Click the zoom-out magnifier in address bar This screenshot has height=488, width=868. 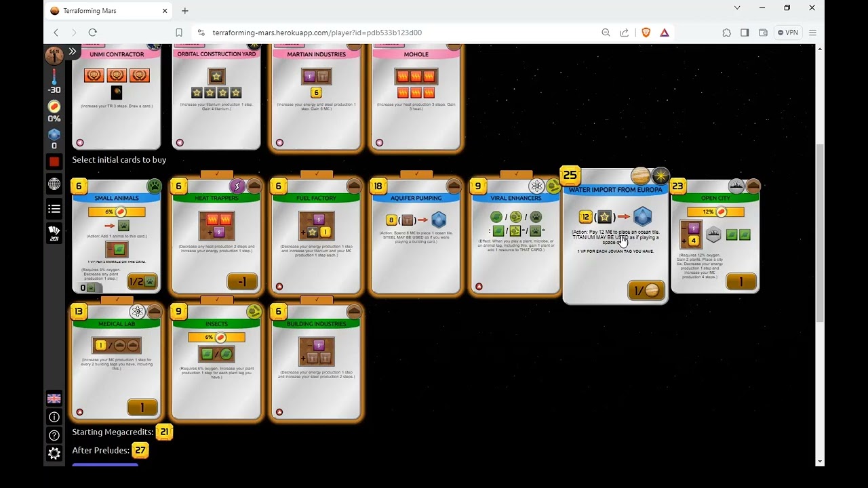pos(606,33)
